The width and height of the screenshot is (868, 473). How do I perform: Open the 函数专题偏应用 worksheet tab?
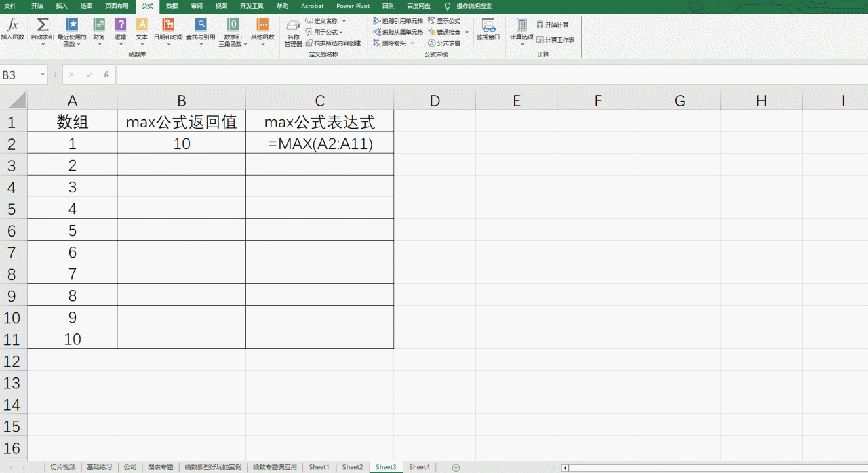[275, 467]
